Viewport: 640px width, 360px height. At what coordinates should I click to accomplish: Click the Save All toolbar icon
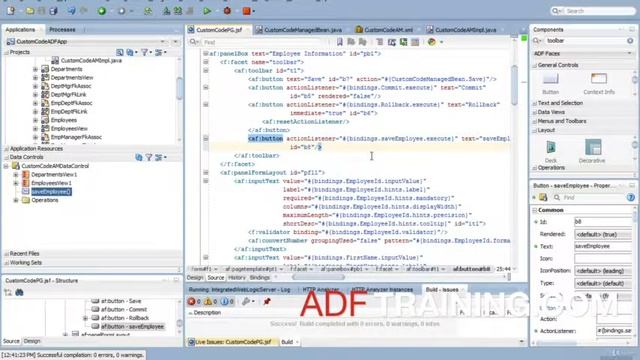pyautogui.click(x=53, y=11)
